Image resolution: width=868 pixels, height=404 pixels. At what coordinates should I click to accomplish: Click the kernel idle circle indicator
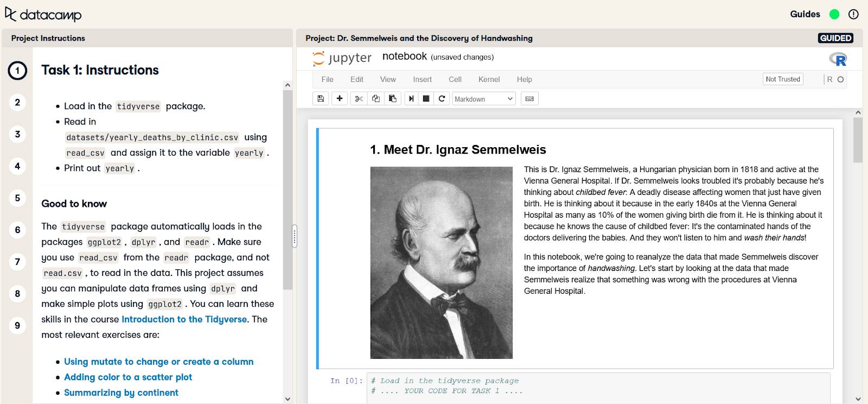pos(840,79)
